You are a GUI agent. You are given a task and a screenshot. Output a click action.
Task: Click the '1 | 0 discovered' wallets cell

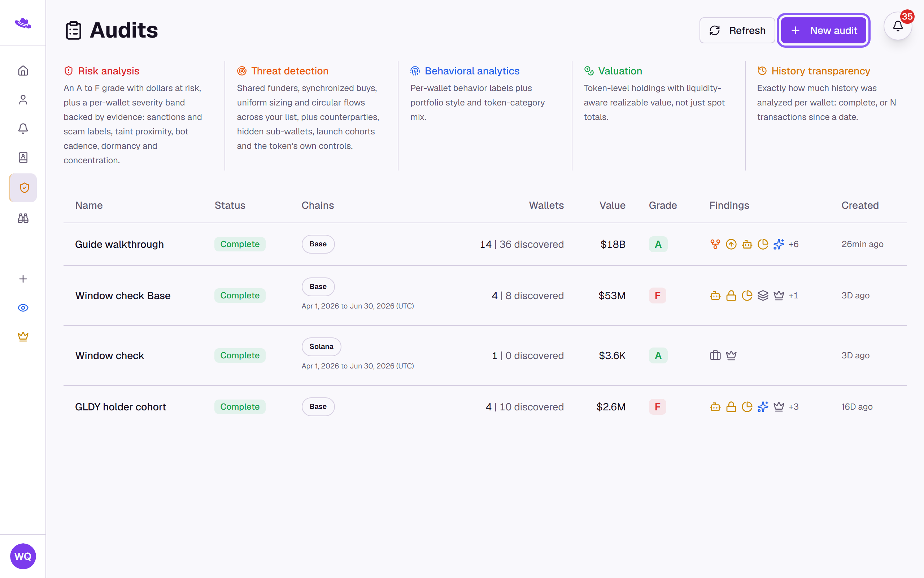(x=528, y=355)
